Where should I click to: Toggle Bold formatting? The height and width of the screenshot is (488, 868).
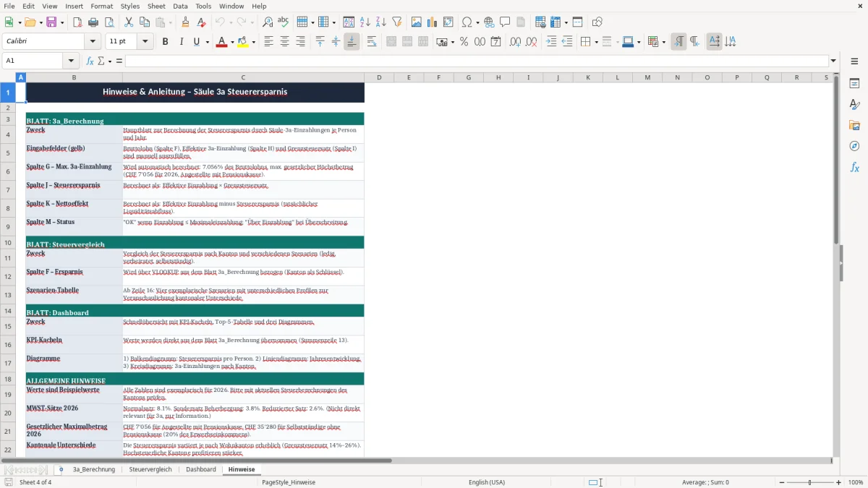click(x=165, y=42)
